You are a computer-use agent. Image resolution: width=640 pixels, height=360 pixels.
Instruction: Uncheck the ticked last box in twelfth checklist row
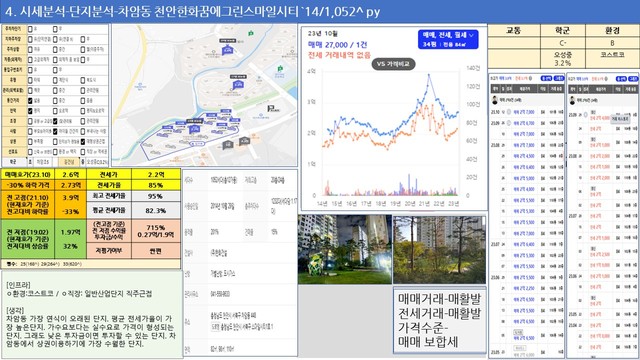coord(83,142)
